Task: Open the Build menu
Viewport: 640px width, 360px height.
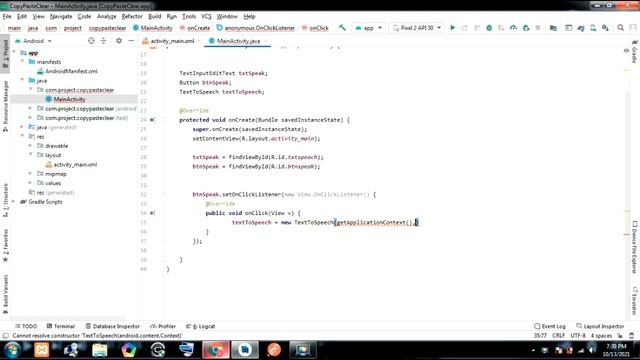Action: click(154, 16)
